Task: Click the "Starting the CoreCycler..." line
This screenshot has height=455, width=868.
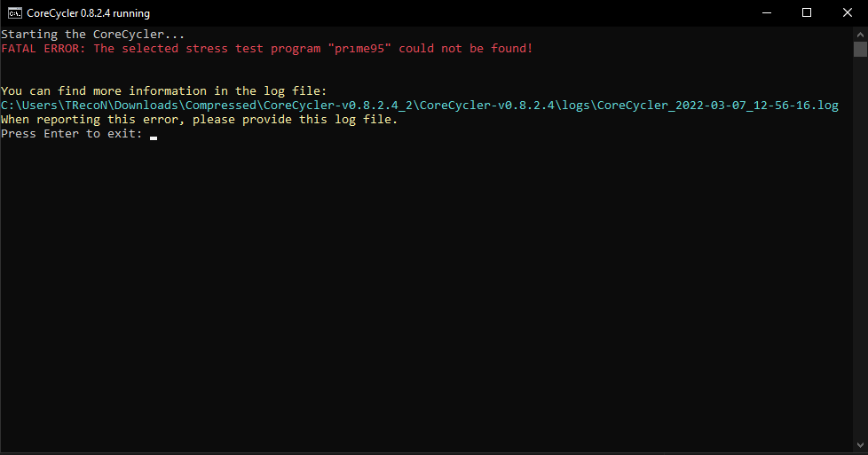Action: pos(93,35)
